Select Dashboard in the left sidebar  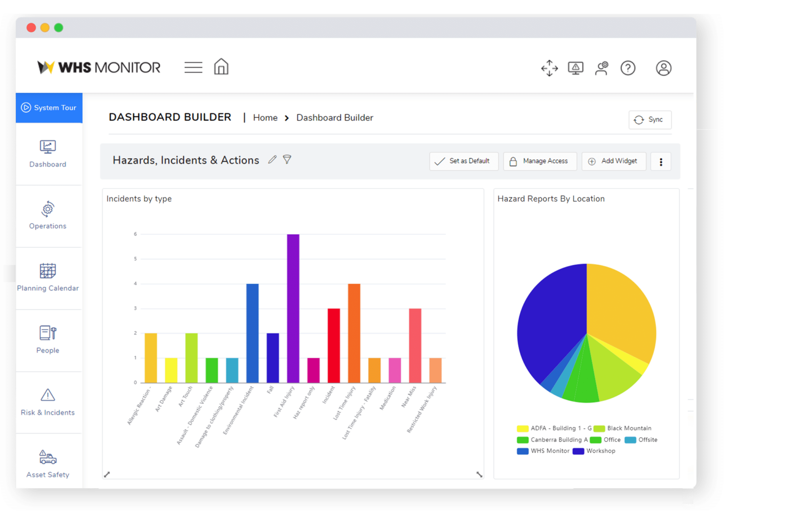(47, 155)
